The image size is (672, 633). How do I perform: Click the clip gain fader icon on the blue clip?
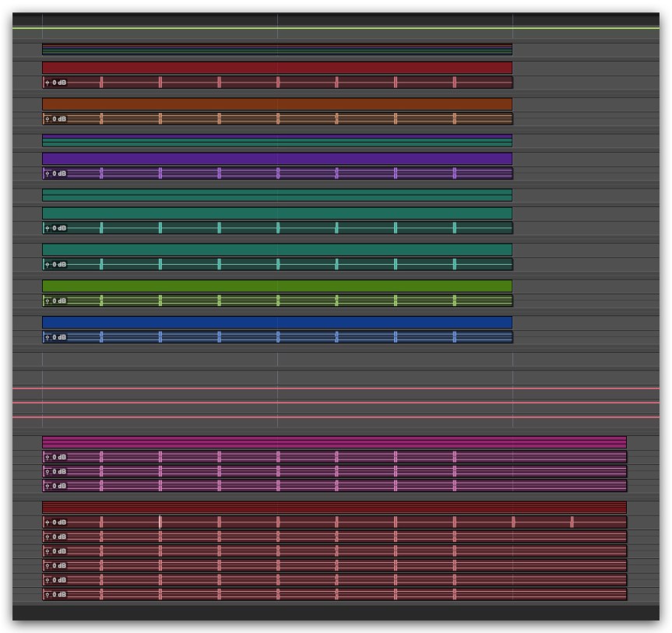47,338
